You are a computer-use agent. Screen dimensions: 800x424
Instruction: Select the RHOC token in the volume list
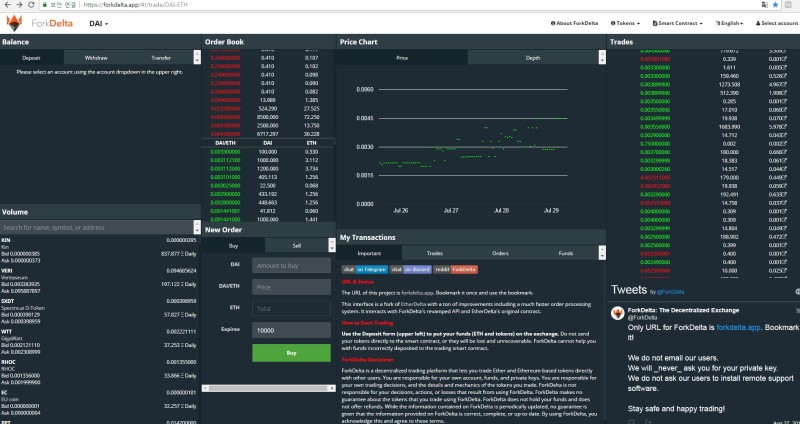click(99, 372)
